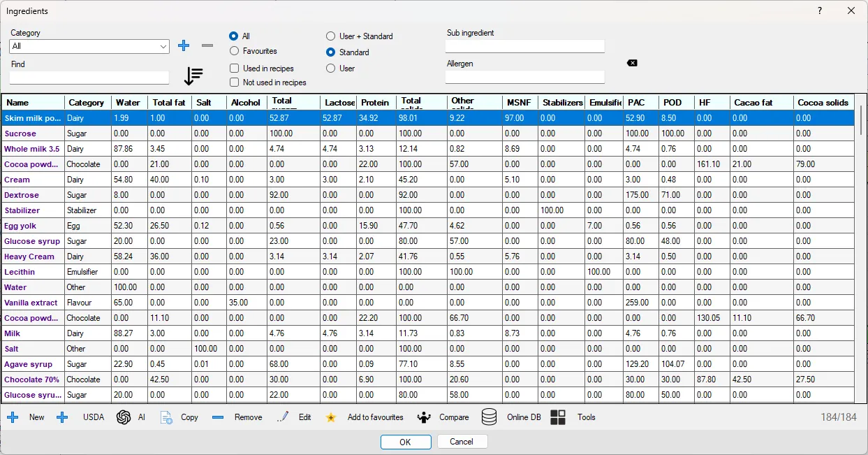Sort by the Total fat column header

click(170, 103)
